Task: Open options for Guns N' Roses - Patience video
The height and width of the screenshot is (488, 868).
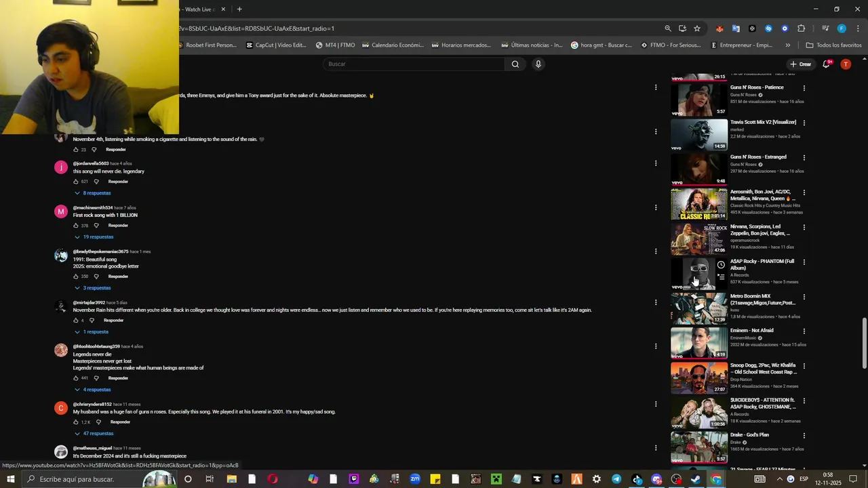Action: coord(804,88)
